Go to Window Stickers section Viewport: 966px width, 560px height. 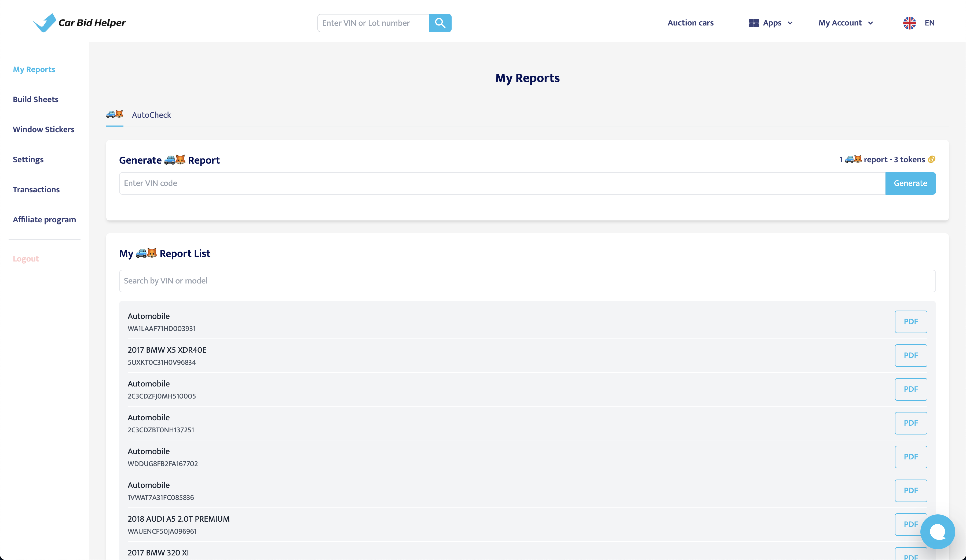pyautogui.click(x=44, y=130)
